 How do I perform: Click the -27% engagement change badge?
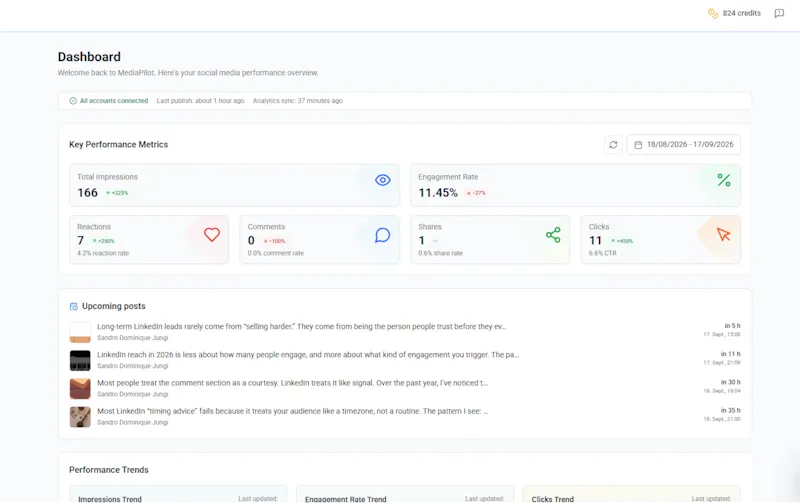476,193
